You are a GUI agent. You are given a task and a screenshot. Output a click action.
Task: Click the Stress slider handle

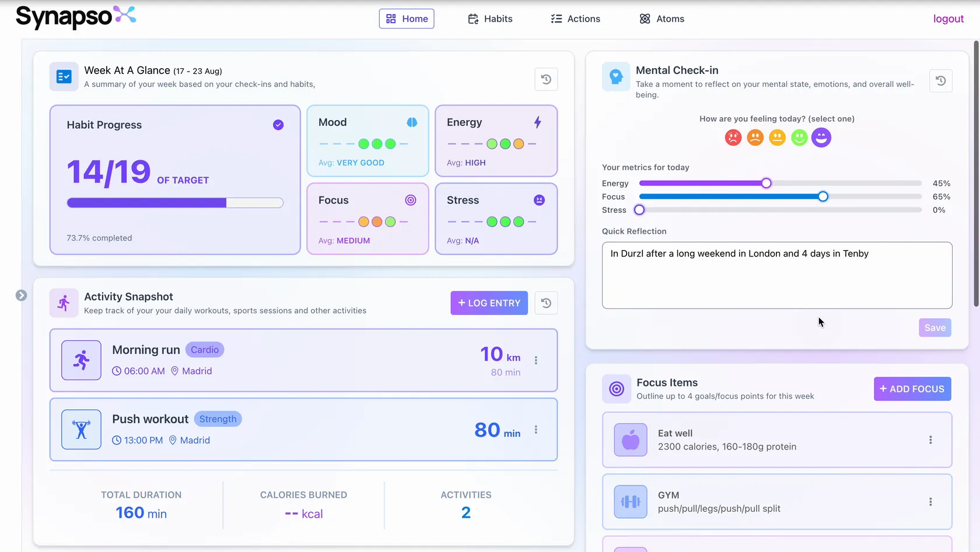pyautogui.click(x=639, y=210)
